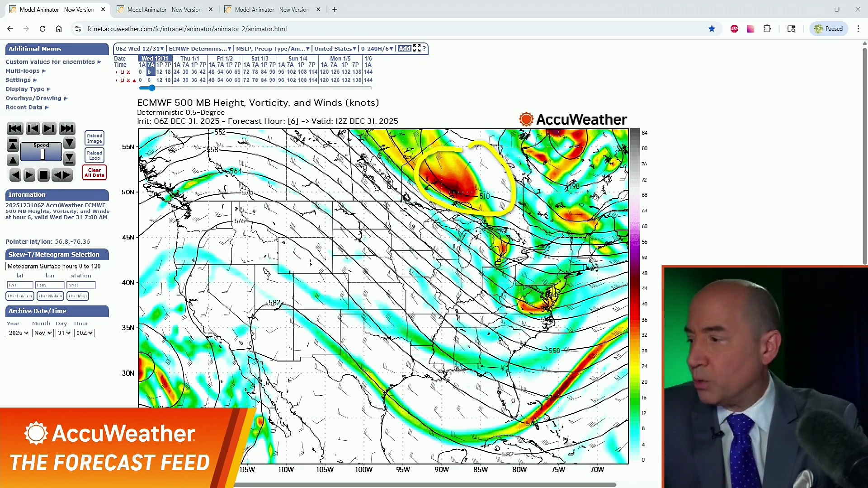Play the animation forward

29,175
